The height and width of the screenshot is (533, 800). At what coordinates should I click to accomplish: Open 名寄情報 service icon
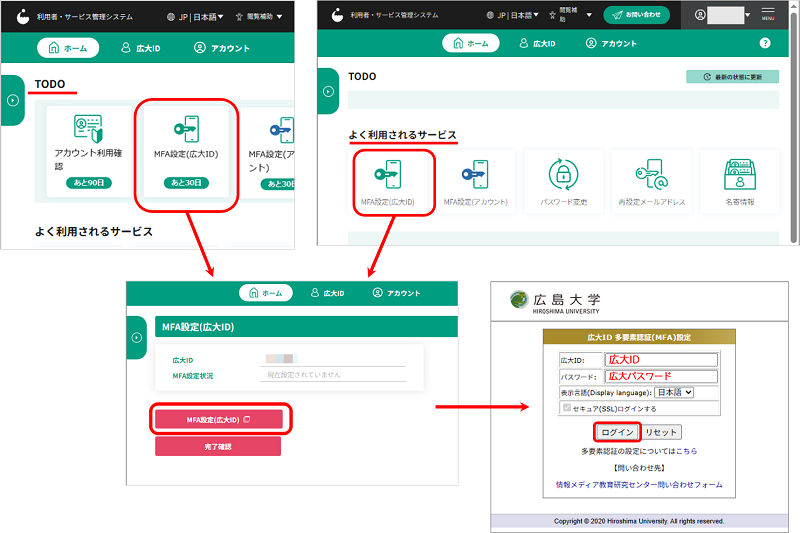point(739,181)
